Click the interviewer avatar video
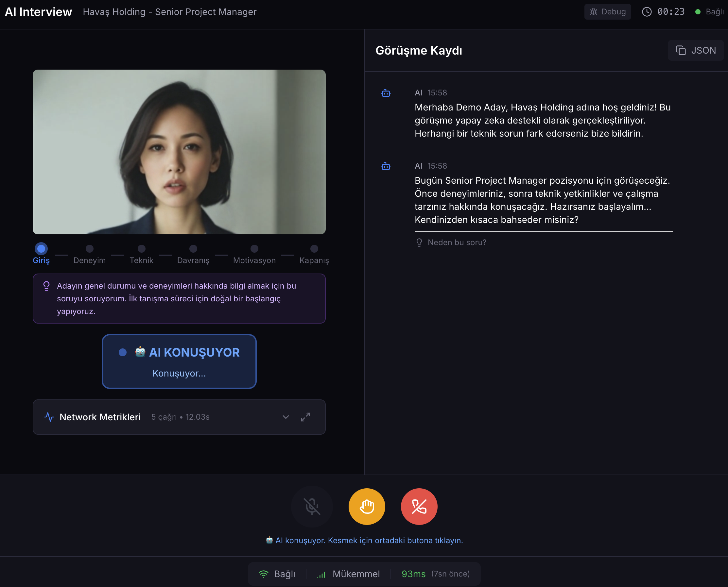 click(x=179, y=152)
